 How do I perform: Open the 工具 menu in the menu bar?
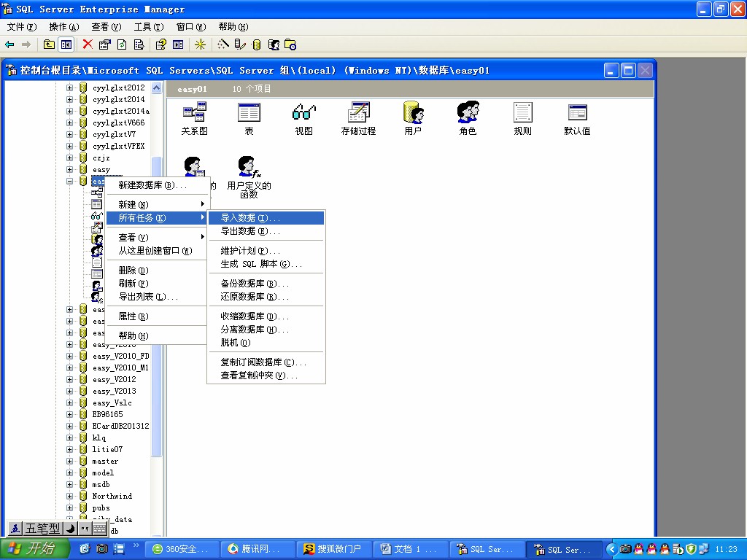pos(148,27)
